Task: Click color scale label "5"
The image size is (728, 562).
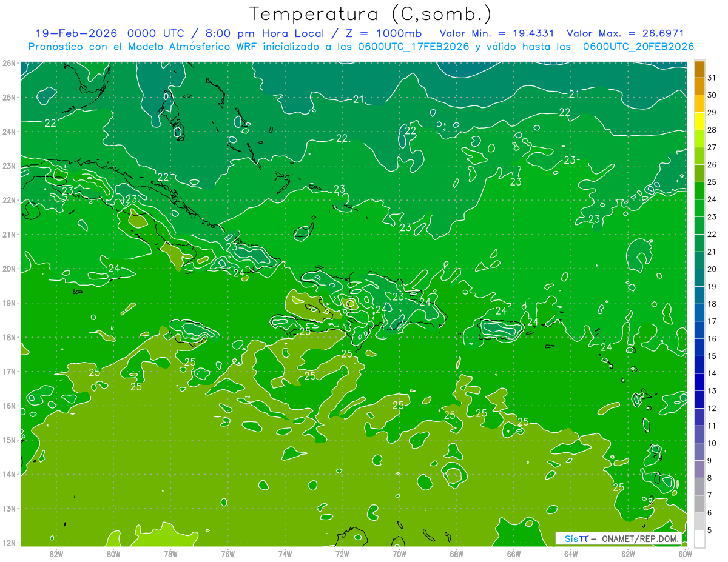Action: [710, 530]
